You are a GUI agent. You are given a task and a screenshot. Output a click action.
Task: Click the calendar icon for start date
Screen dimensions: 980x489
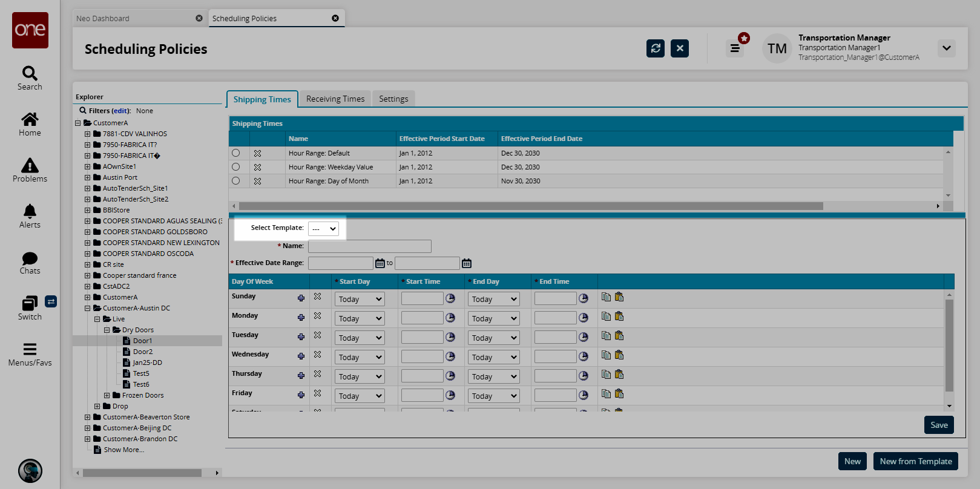pyautogui.click(x=380, y=263)
